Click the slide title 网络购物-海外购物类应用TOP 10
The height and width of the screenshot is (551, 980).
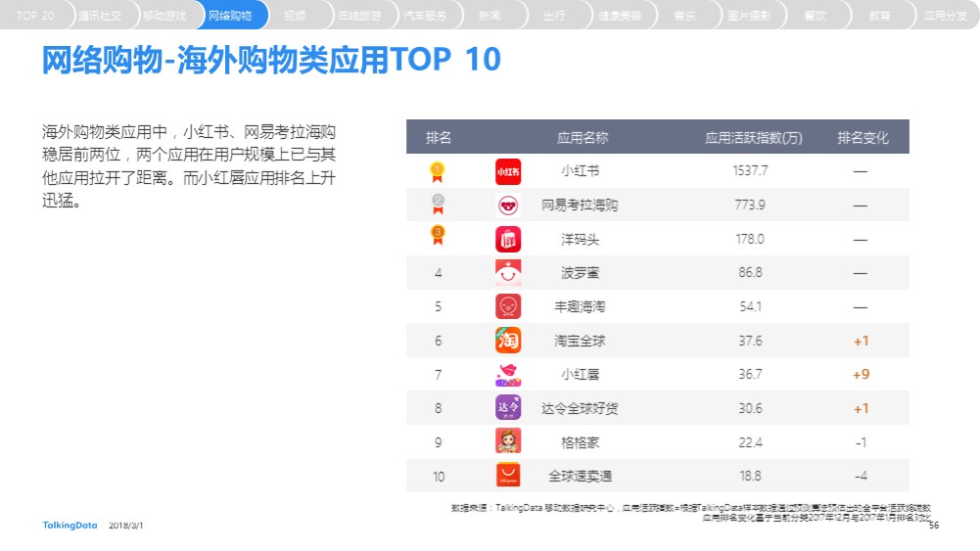point(271,60)
